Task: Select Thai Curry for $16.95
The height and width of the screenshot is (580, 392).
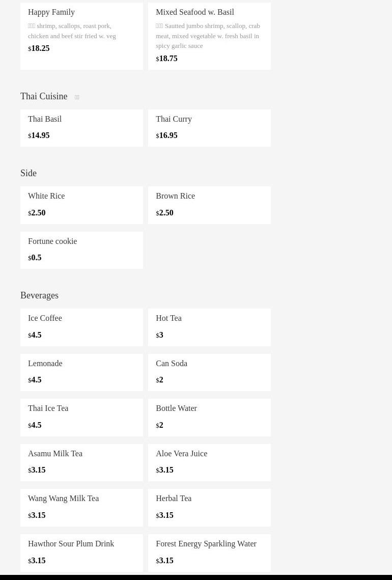Action: pyautogui.click(x=209, y=127)
